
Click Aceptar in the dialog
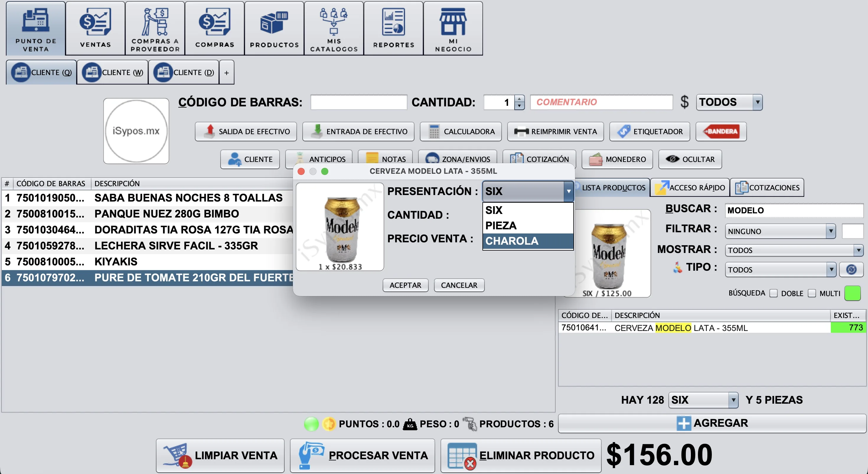(x=405, y=285)
